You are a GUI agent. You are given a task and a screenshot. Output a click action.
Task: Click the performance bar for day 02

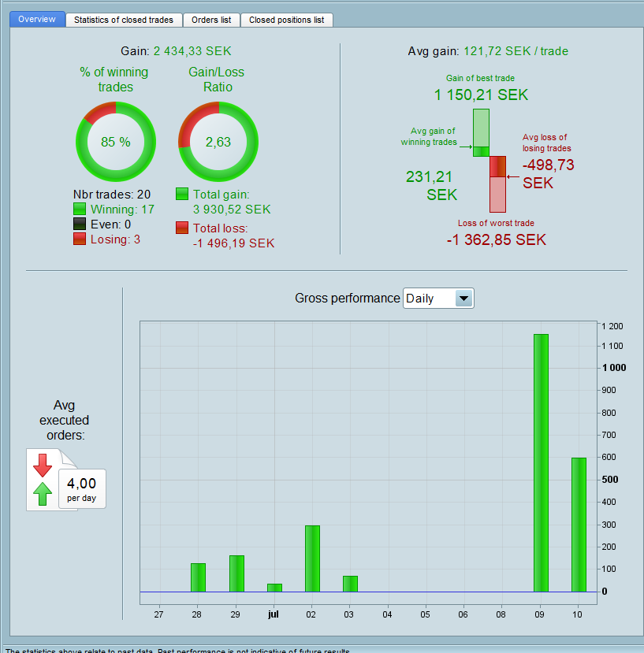point(313,558)
